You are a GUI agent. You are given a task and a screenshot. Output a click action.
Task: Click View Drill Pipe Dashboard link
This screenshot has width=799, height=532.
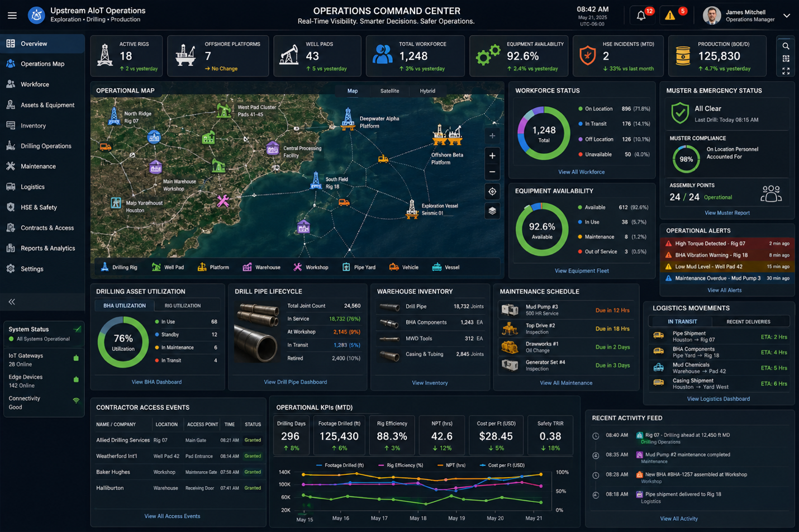click(296, 382)
